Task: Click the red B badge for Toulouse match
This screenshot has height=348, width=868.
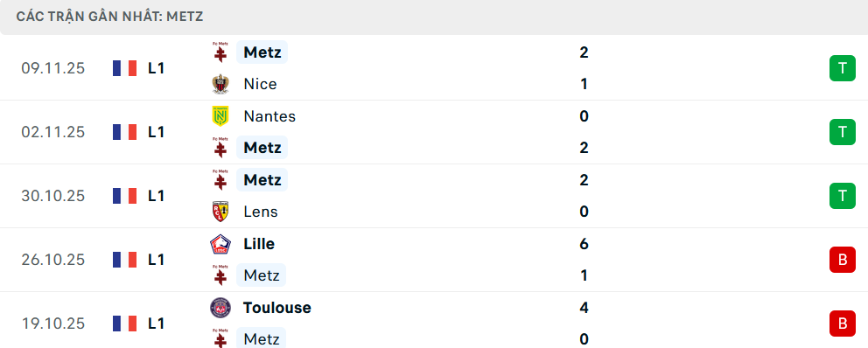Action: (842, 324)
